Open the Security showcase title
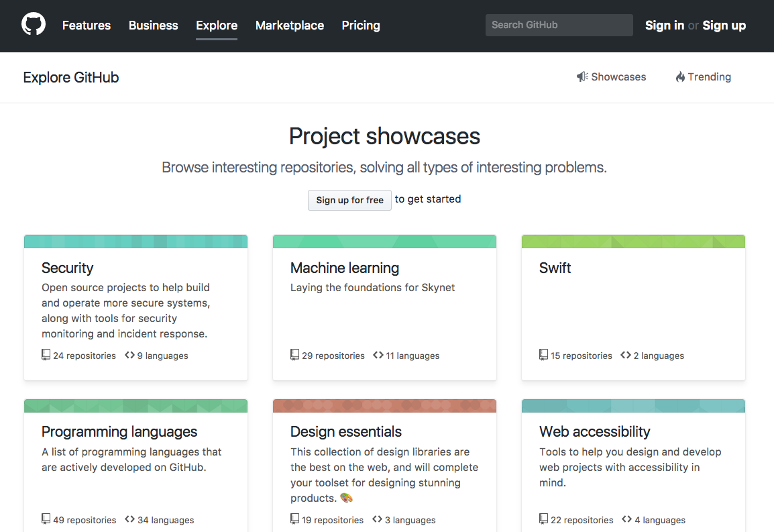 pos(68,268)
